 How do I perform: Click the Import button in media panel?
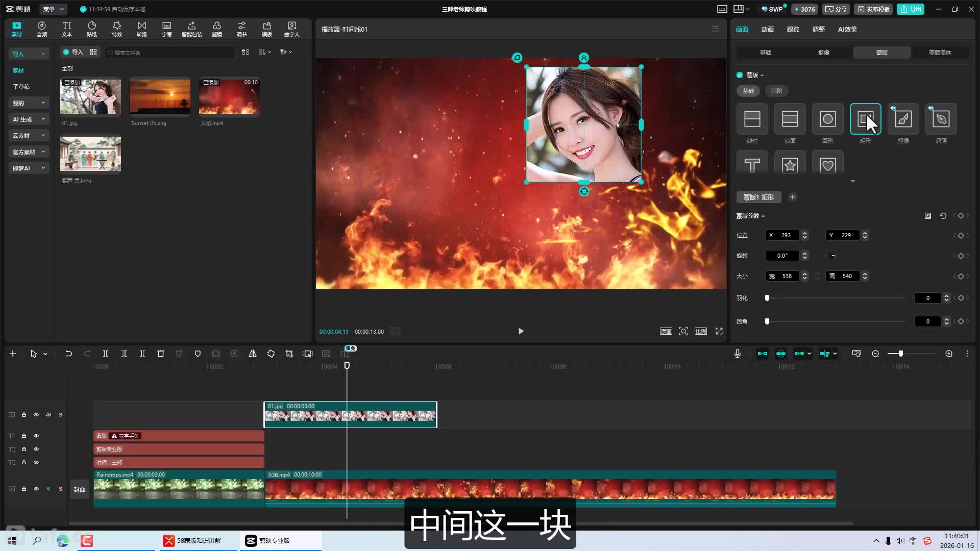73,52
